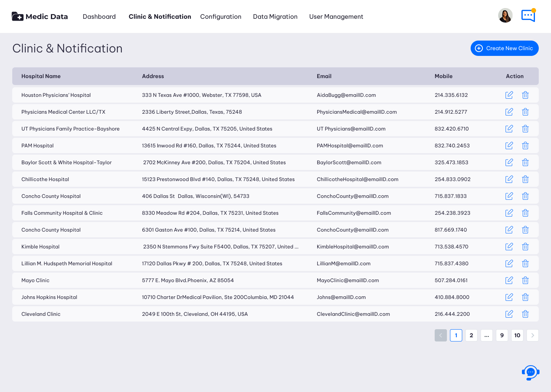Delete Falls Community Hospital & Clinic row

click(x=525, y=213)
